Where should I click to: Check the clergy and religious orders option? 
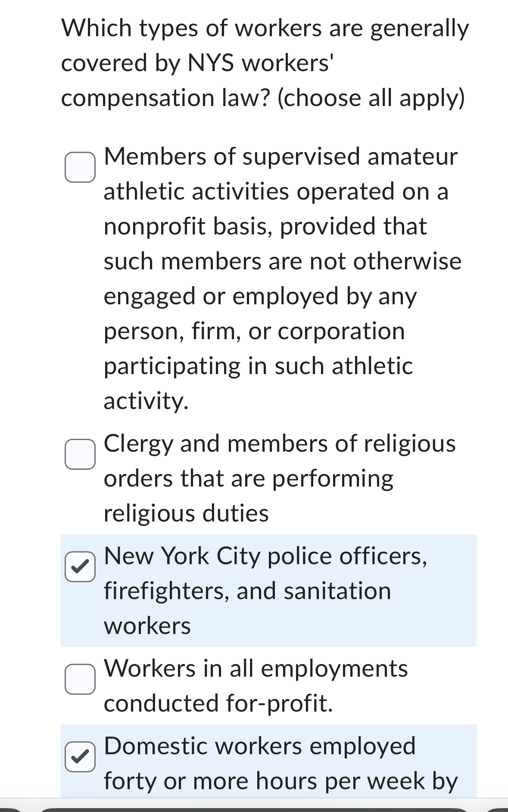80,455
